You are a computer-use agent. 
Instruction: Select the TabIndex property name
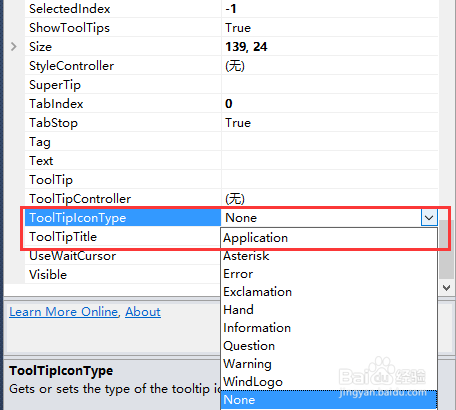click(56, 104)
